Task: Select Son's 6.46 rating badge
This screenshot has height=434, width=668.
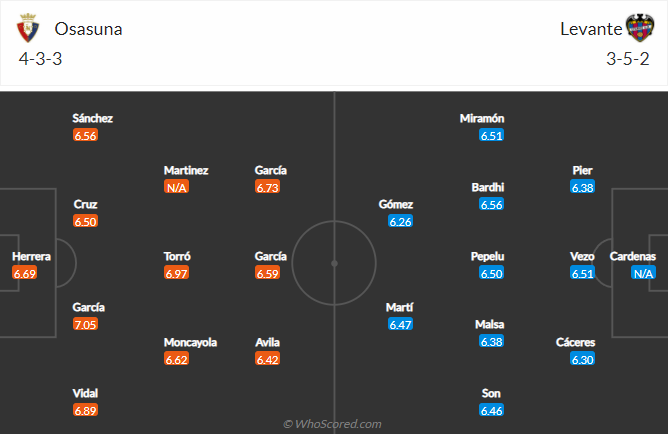Action: click(491, 410)
